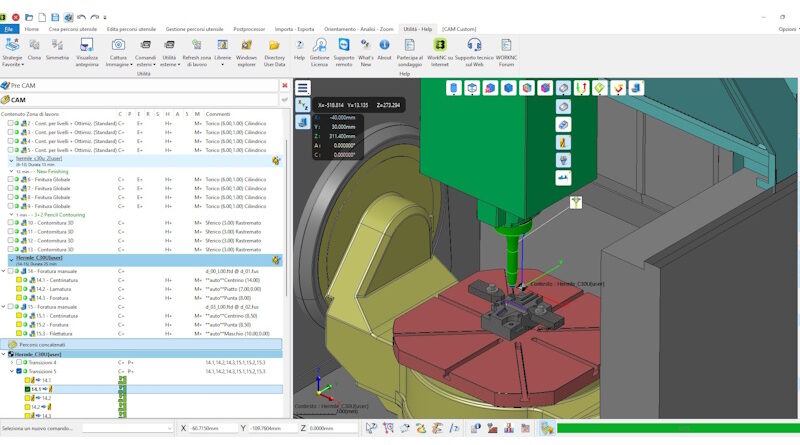800x445 pixels.
Task: Open the Pre CAM panel header
Action: coord(139,86)
